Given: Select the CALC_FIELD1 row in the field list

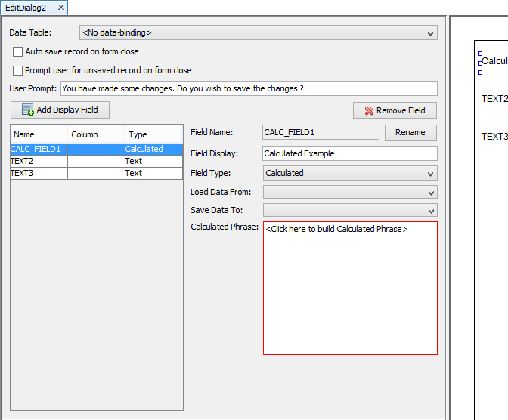Looking at the screenshot, I should (x=38, y=150).
